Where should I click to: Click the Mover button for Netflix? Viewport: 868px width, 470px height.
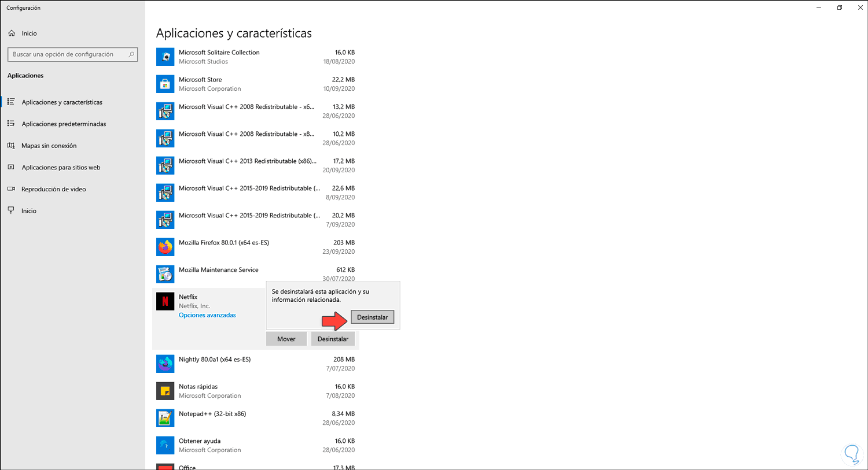[286, 339]
